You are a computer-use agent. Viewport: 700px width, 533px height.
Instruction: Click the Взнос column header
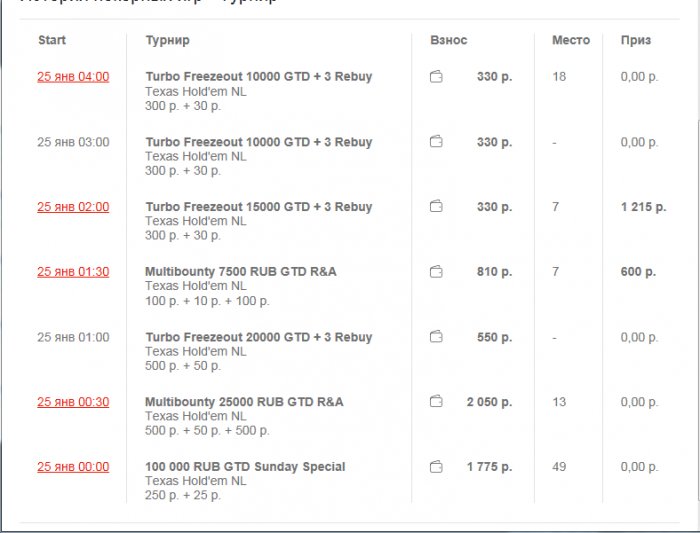tap(448, 41)
